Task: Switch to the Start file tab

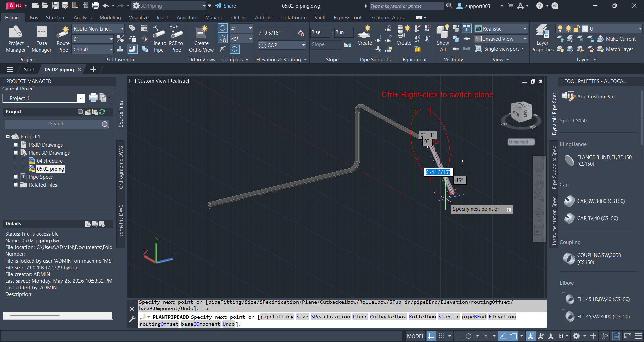Action: point(29,70)
